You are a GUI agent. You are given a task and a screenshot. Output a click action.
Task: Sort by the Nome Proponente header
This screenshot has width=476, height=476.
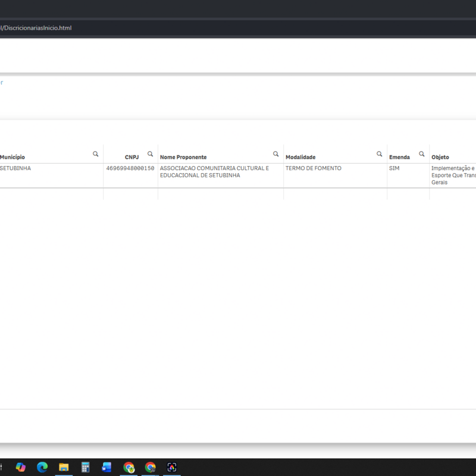(x=183, y=157)
